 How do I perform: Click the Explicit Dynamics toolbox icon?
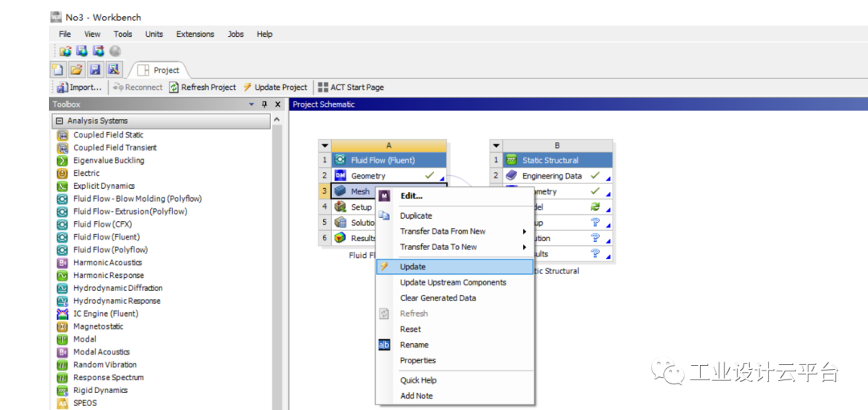[x=63, y=186]
